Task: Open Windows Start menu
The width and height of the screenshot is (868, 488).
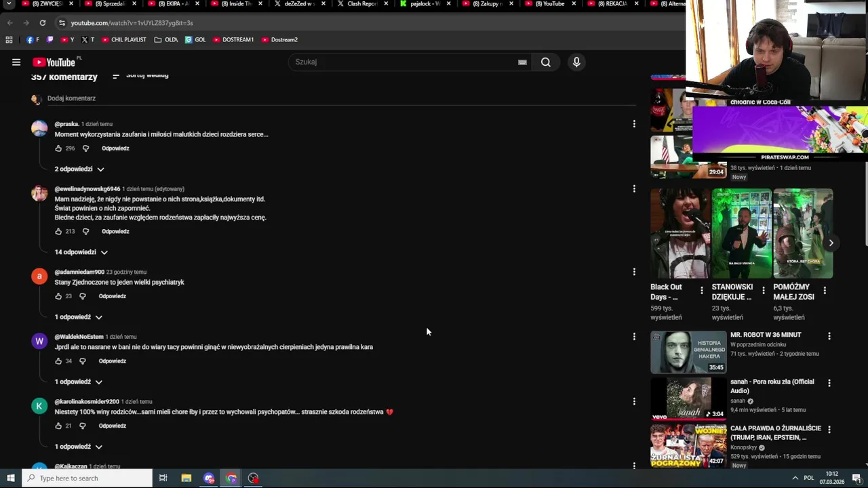Action: pos(10,479)
